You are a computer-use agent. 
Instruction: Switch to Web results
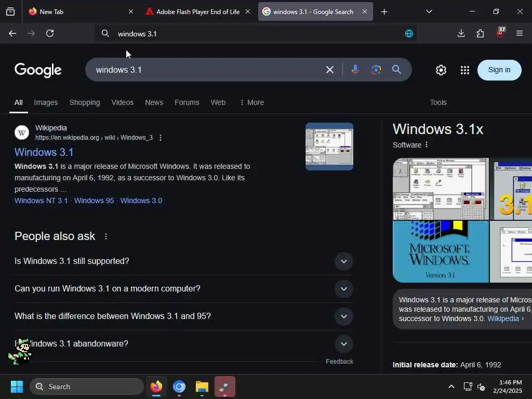(x=218, y=102)
